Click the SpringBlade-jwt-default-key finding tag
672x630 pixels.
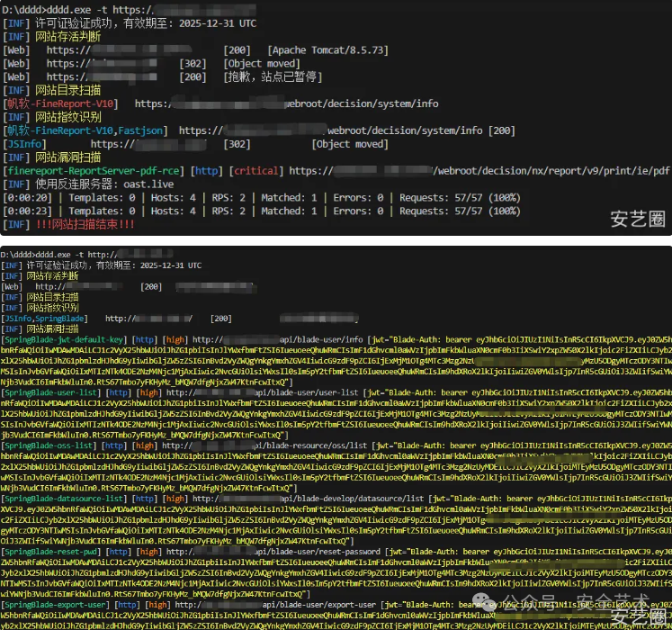(64, 339)
